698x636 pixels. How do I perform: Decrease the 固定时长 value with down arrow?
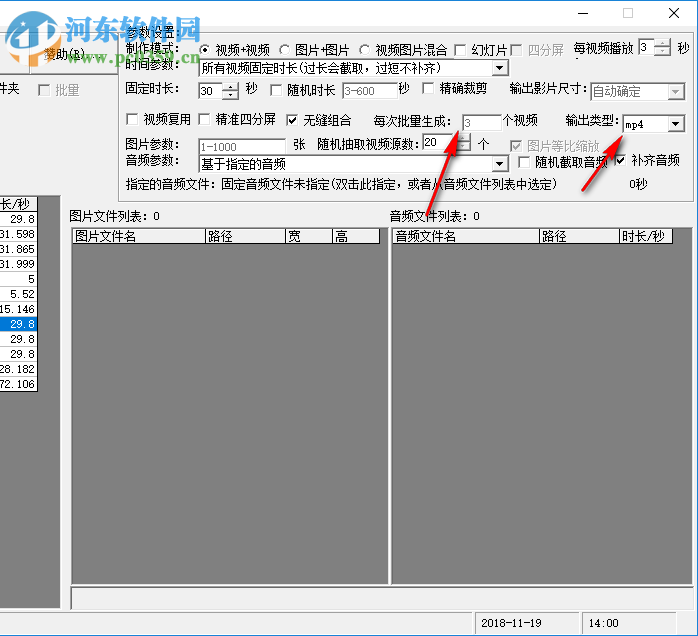(x=230, y=95)
